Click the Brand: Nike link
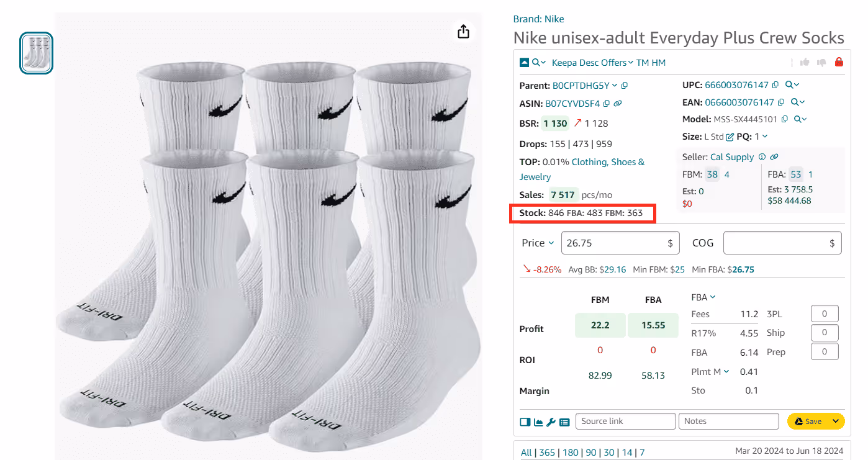The width and height of the screenshot is (868, 460). pyautogui.click(x=538, y=19)
